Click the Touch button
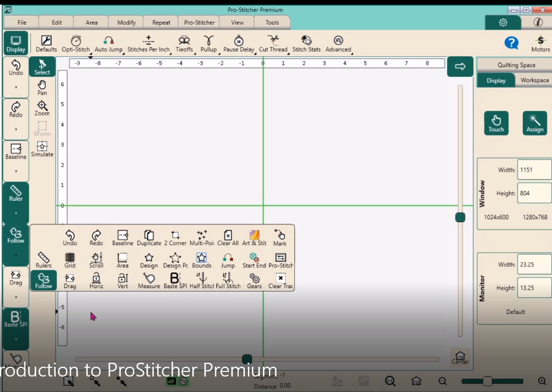This screenshot has height=392, width=552. pos(496,123)
